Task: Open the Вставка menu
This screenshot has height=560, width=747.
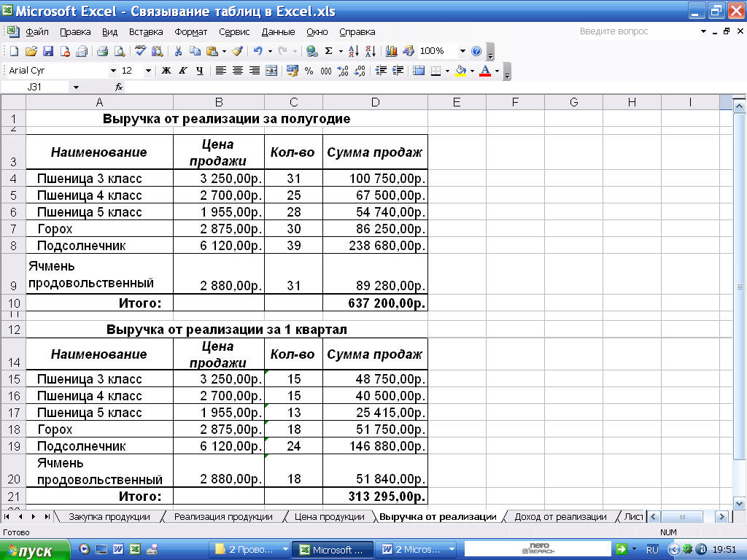Action: tap(146, 32)
